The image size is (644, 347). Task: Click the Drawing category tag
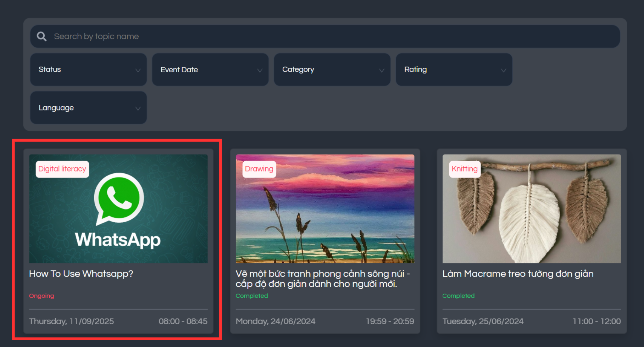pos(259,169)
